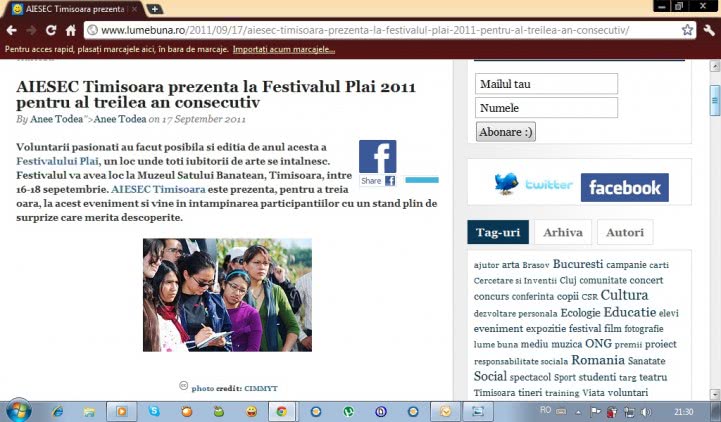Screen dimensions: 721x422
Task: Switch to Google Chrome on the taskbar
Action: click(x=281, y=411)
